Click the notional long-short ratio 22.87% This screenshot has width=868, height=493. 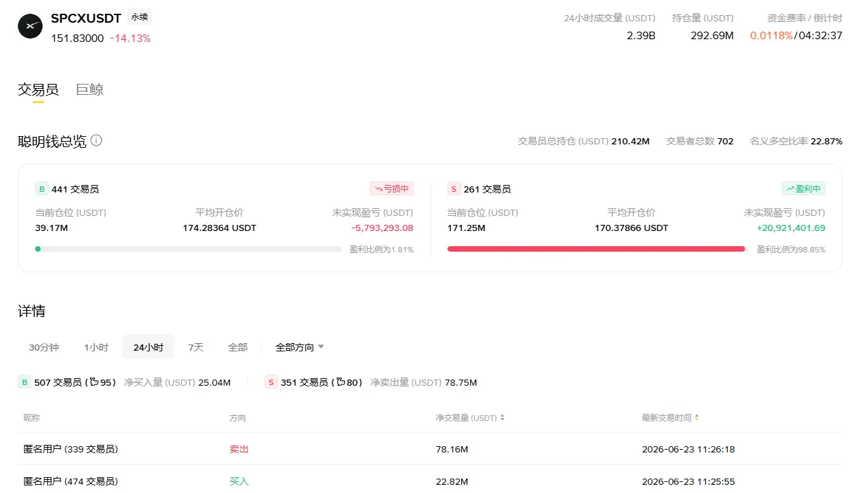point(827,141)
